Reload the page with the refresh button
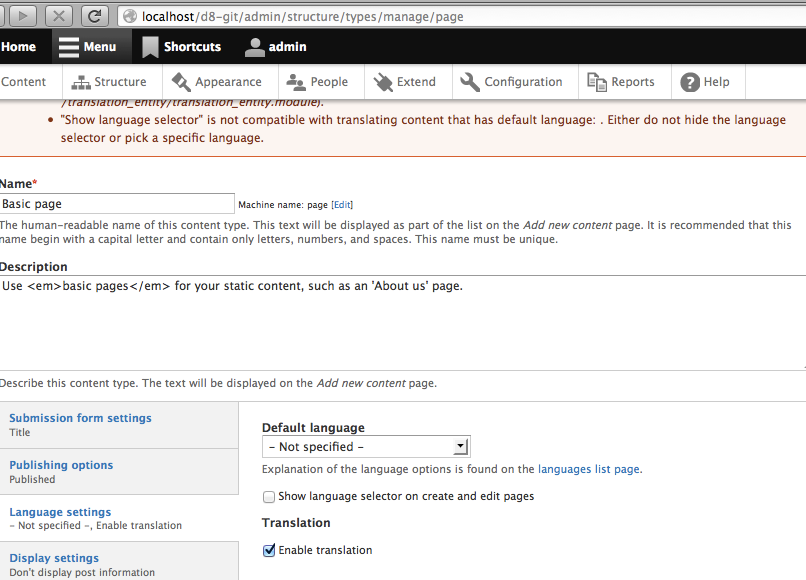 click(x=93, y=15)
